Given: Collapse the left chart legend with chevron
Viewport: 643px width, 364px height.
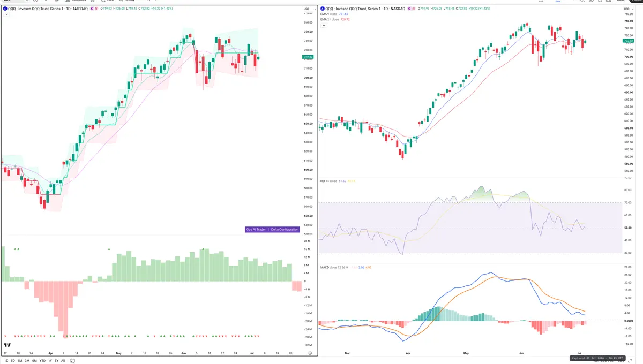Looking at the screenshot, I should pyautogui.click(x=6, y=14).
